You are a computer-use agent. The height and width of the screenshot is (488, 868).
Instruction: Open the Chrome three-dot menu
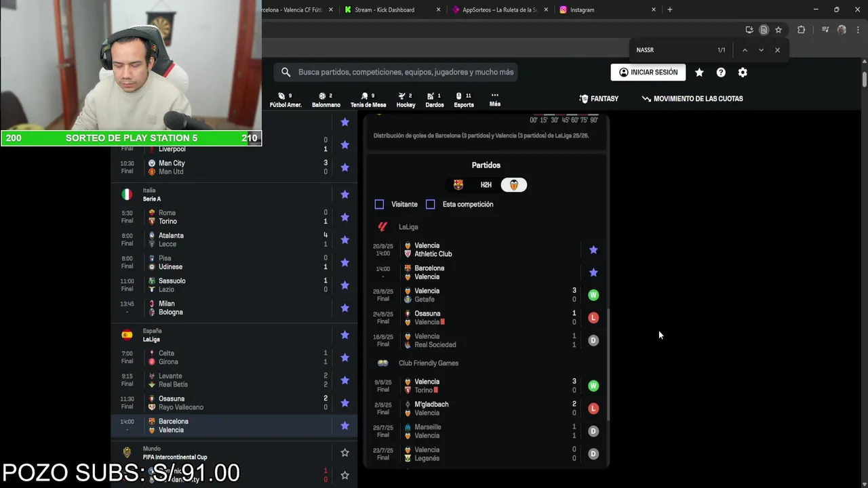858,30
